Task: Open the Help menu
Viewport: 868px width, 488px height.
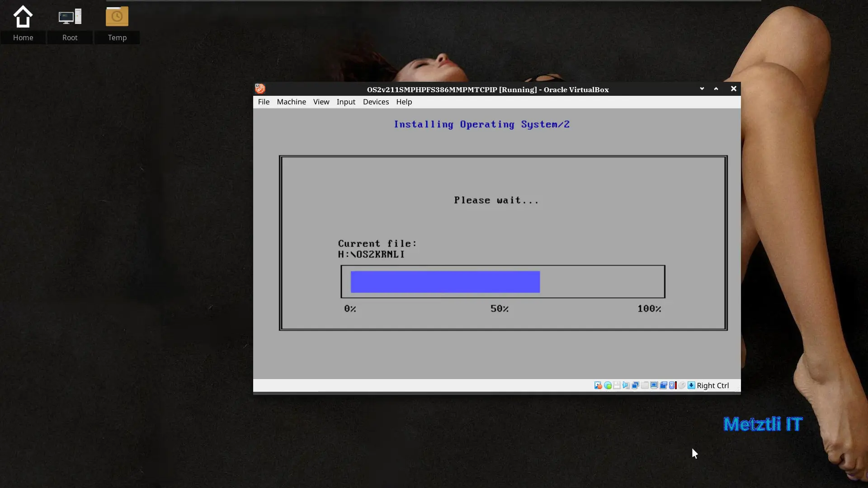Action: (404, 102)
